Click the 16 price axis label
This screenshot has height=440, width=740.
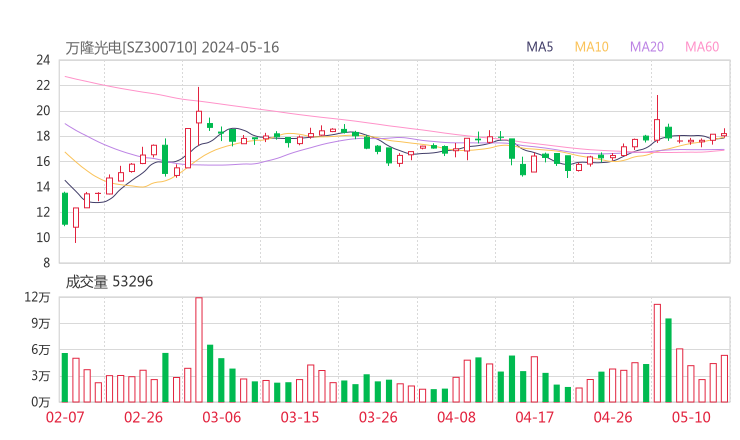tap(43, 161)
